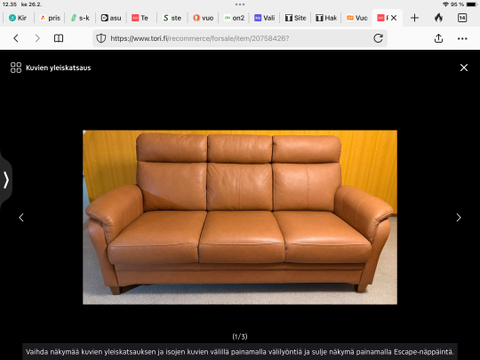
Task: Tap the fire burn-data icon
Action: (439, 18)
